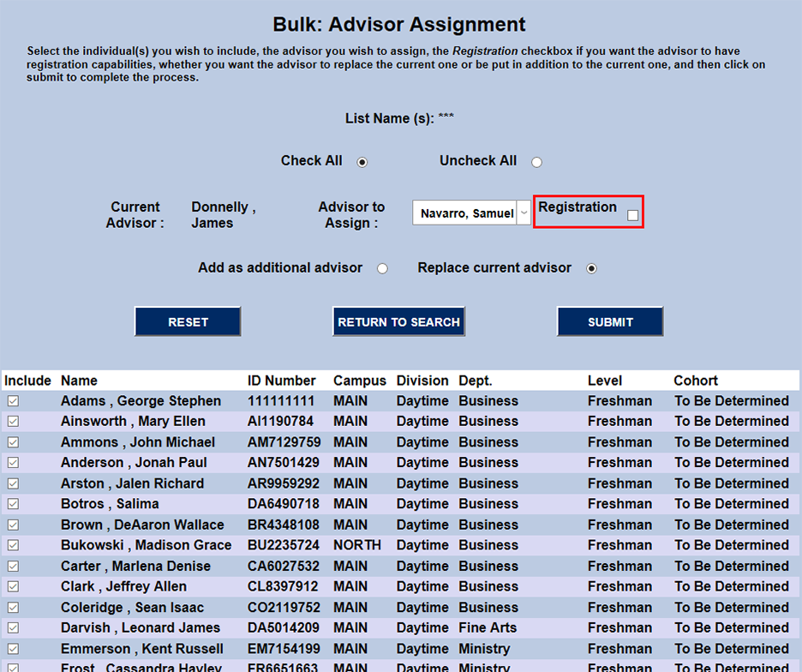Choose "Replace current advisor" option
Image resolution: width=802 pixels, height=672 pixels.
591,267
